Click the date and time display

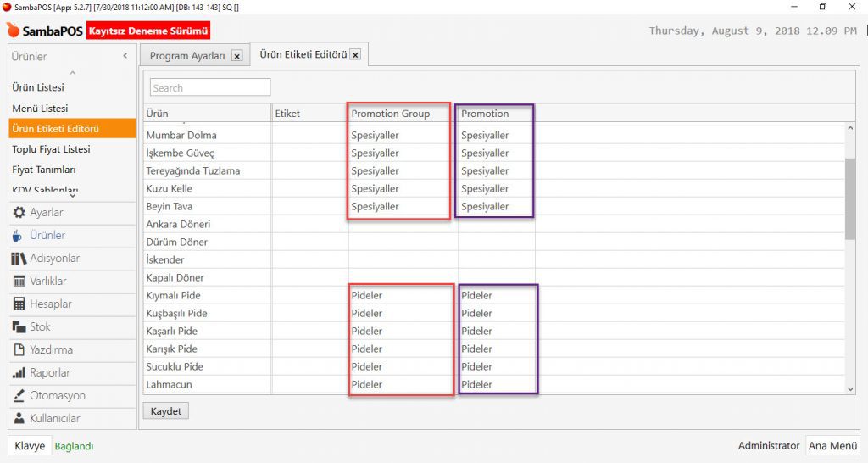point(753,31)
